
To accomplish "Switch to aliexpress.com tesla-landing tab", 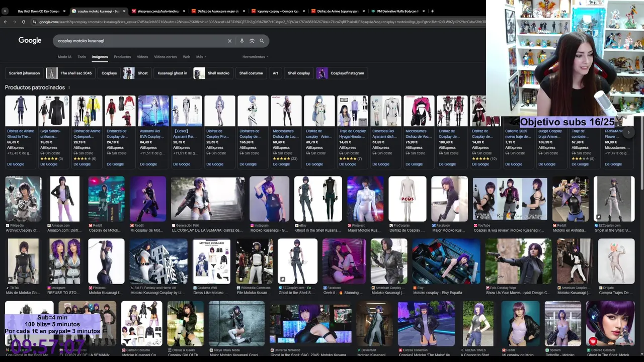I will (158, 11).
